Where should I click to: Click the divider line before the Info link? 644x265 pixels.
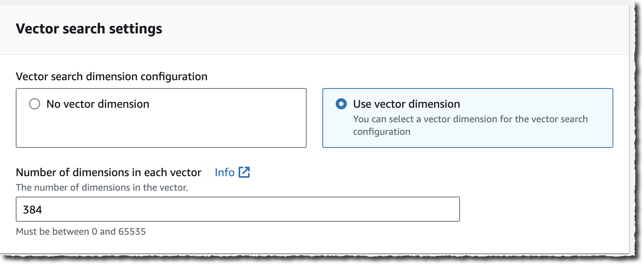(208, 172)
